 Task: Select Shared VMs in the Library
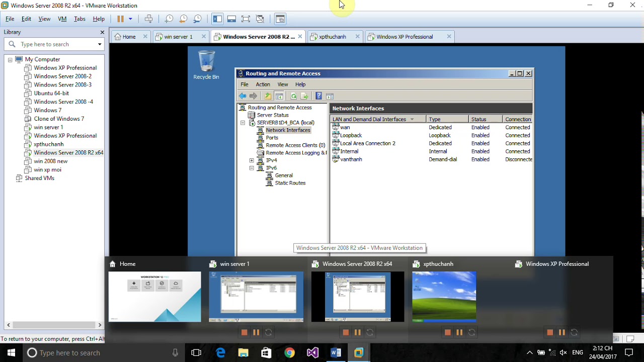pos(39,178)
